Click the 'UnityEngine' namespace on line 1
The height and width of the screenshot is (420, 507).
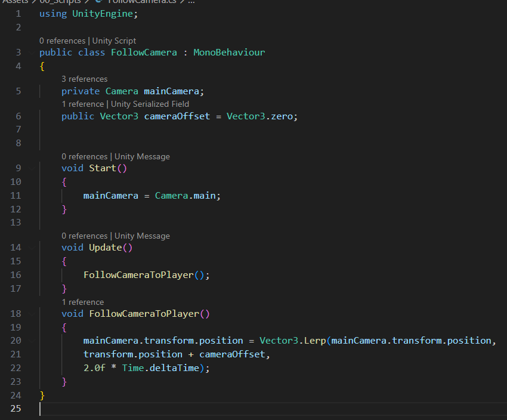click(103, 14)
